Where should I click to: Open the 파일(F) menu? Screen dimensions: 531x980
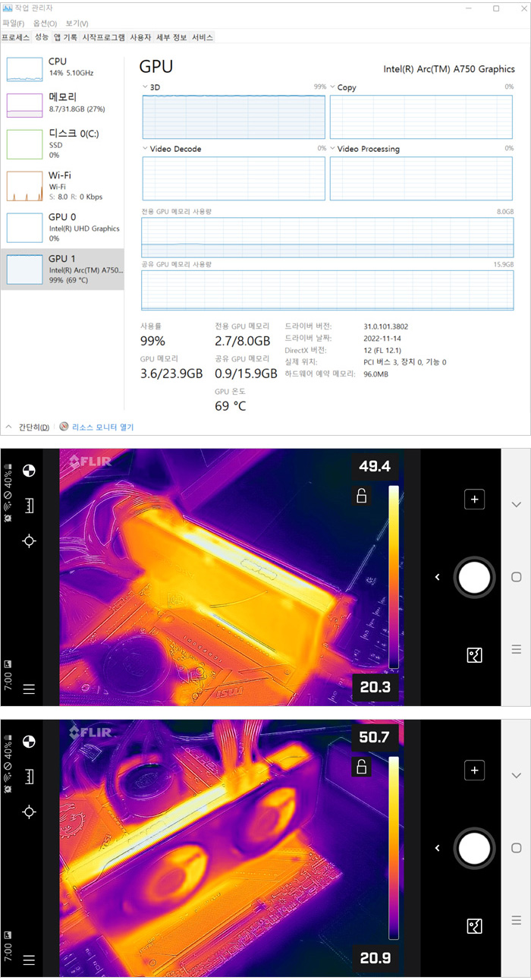tap(14, 24)
